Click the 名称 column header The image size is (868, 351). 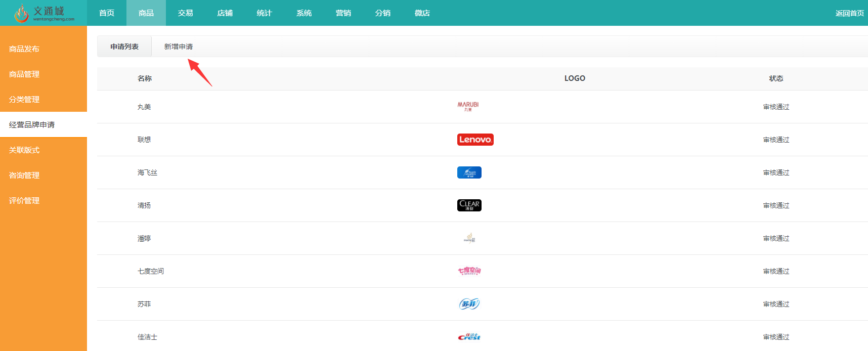145,78
